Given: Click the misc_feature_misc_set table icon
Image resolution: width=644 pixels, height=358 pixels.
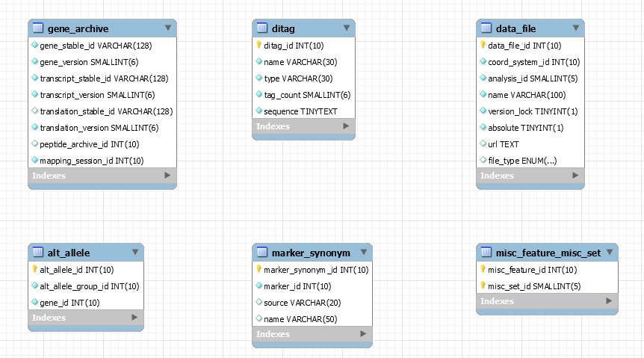Looking at the screenshot, I should coord(486,253).
